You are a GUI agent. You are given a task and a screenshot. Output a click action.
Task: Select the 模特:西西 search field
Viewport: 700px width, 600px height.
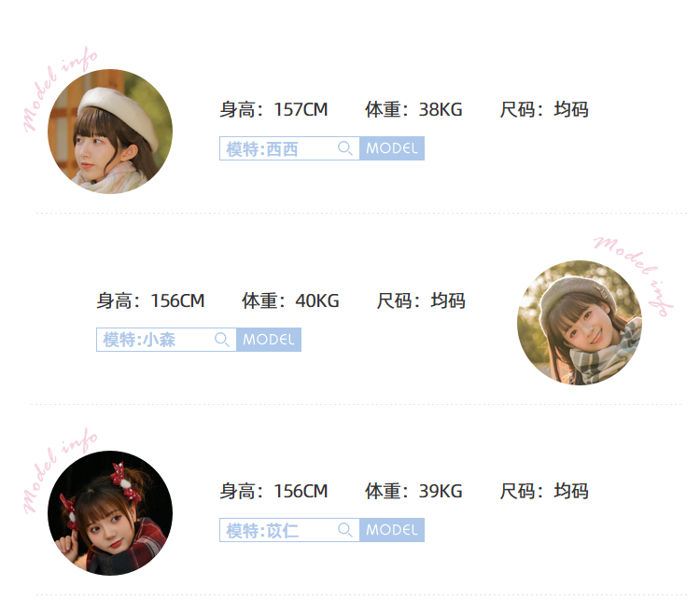coord(289,148)
